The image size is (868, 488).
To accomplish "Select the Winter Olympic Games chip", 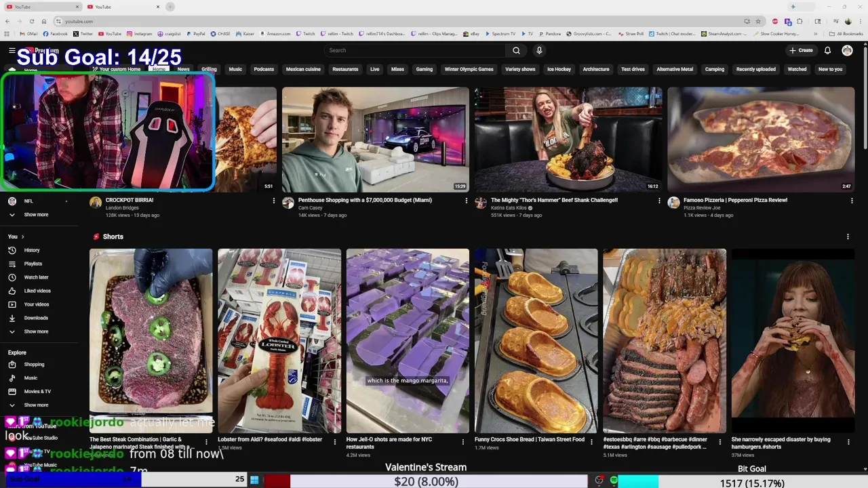I will [469, 69].
